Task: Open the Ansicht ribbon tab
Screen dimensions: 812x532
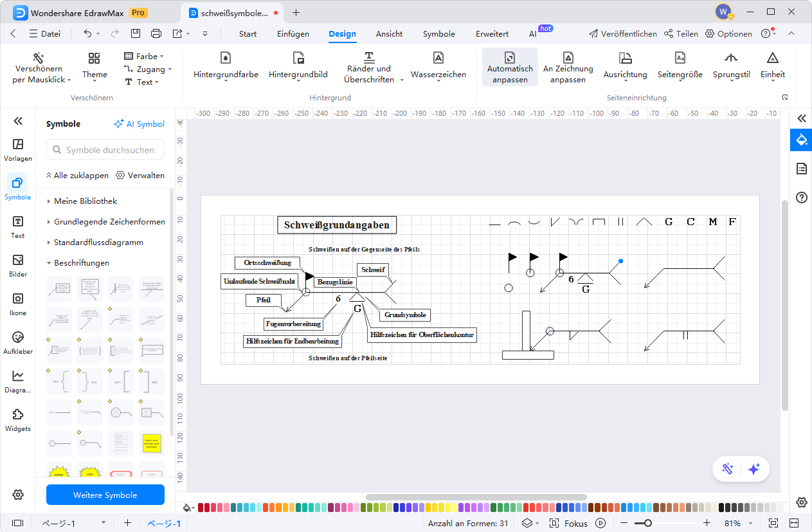Action: point(389,34)
